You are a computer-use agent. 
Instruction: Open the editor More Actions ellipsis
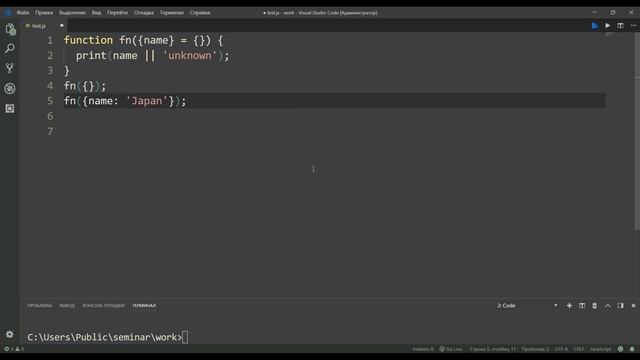point(633,26)
